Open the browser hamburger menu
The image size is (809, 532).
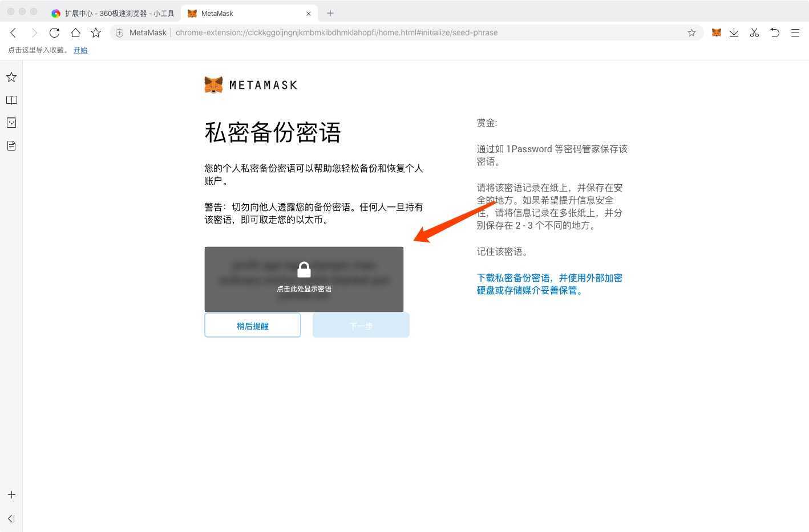coord(795,33)
